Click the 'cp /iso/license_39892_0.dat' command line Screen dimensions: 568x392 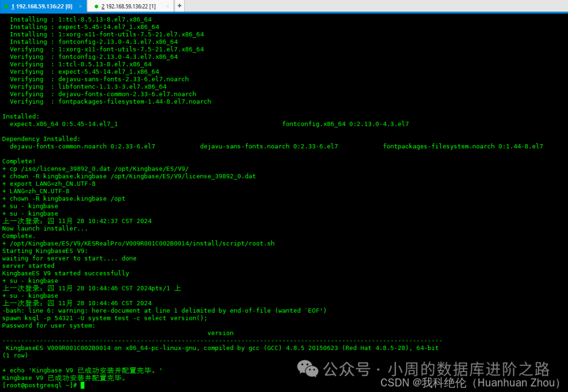[x=96, y=169]
